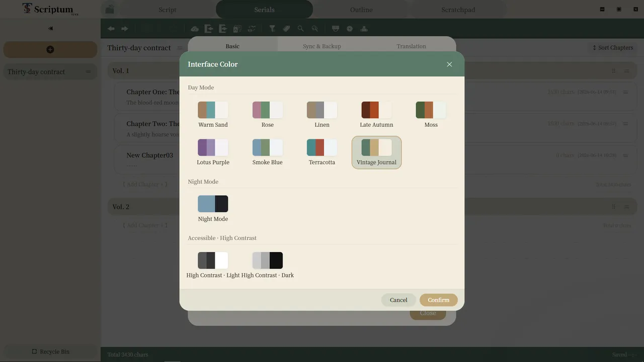Image resolution: width=644 pixels, height=362 pixels.
Task: Click the back arrow in toolbar
Action: [111, 29]
